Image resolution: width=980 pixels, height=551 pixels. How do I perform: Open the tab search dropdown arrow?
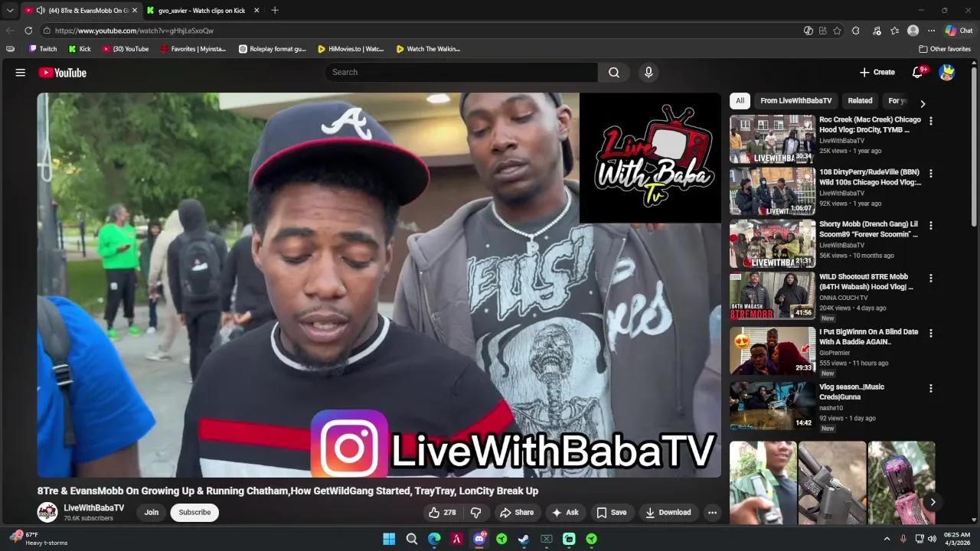click(10, 11)
